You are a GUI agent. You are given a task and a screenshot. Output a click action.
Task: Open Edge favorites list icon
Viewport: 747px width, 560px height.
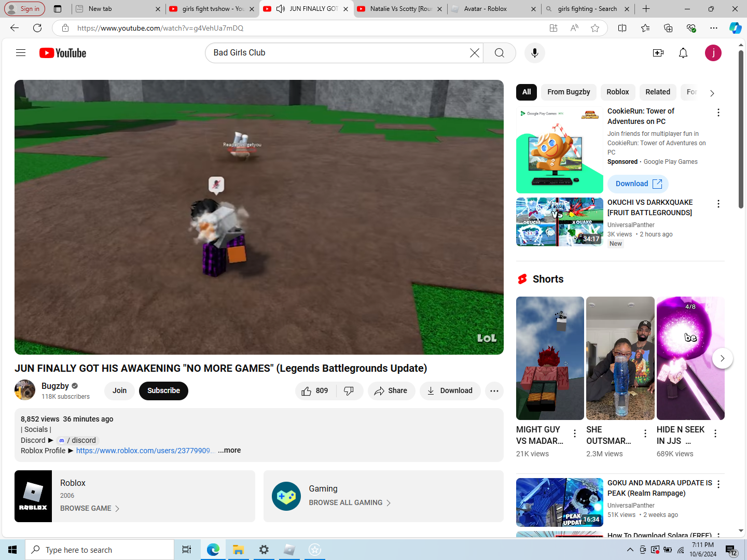click(645, 28)
